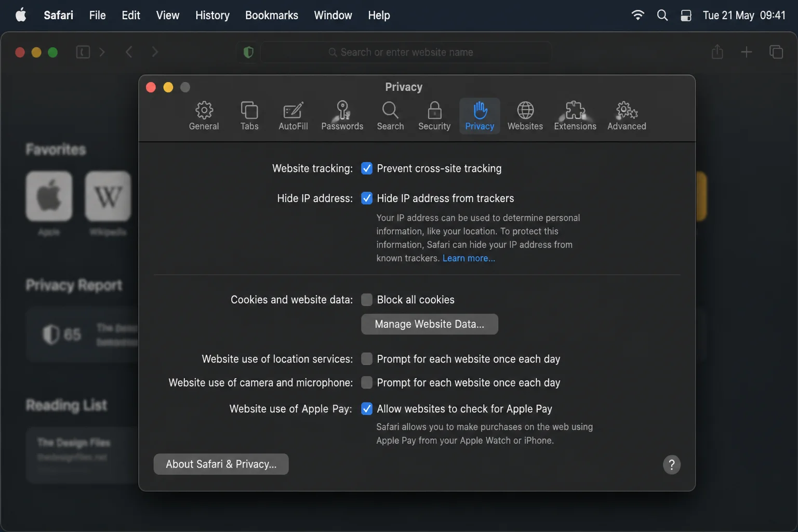Enable Block all cookies checkbox
798x532 pixels.
367,299
